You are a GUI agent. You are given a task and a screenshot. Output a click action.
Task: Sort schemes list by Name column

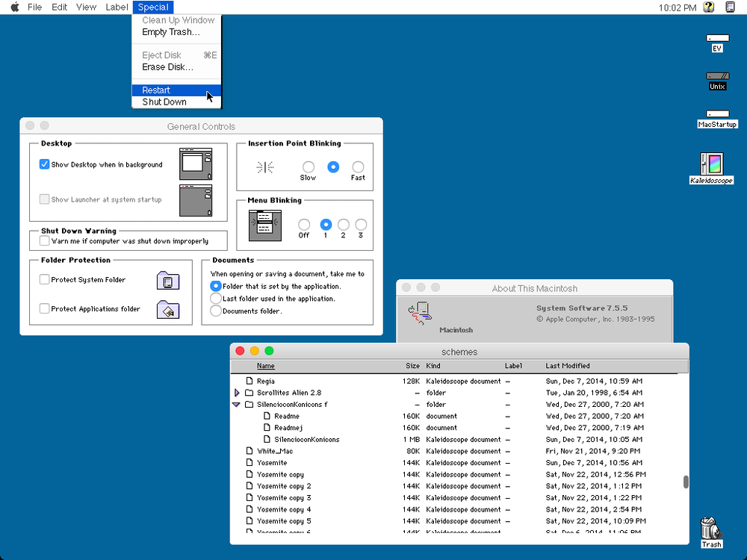point(266,366)
